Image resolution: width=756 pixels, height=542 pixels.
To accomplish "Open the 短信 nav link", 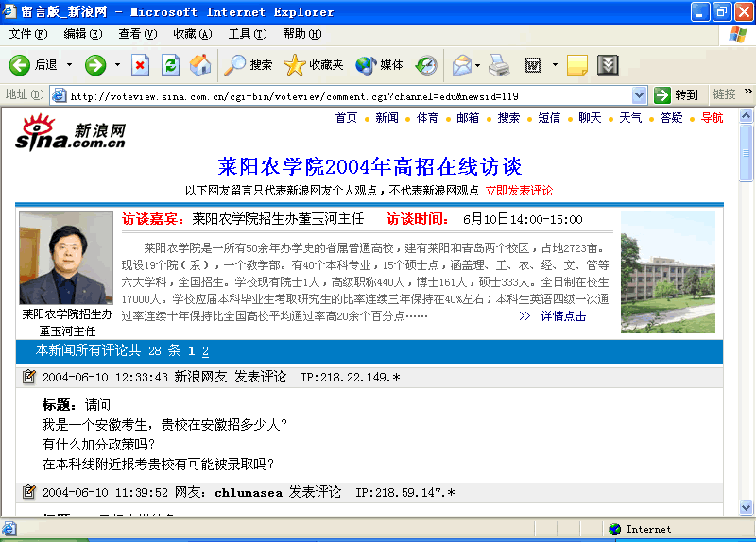I will [x=549, y=118].
